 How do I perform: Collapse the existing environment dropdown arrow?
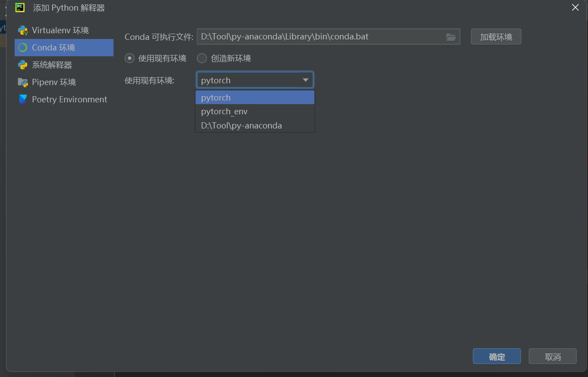[x=306, y=80]
